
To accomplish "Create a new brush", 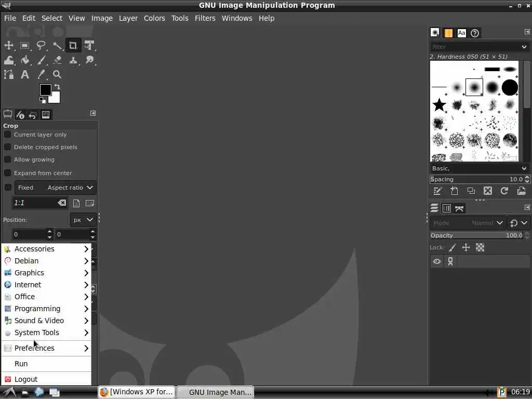I will (x=454, y=191).
